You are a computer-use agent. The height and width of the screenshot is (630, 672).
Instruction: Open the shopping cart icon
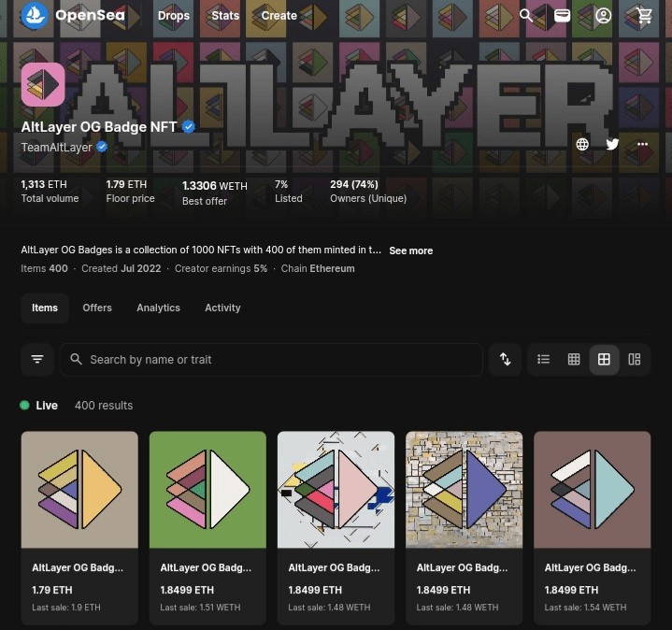[644, 16]
